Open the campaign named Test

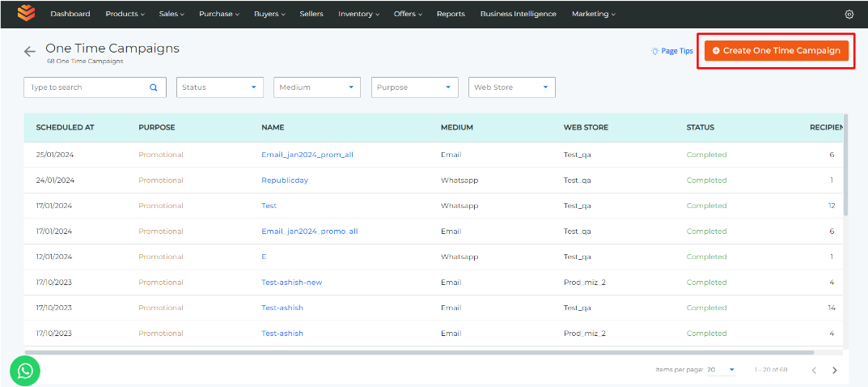coord(269,206)
